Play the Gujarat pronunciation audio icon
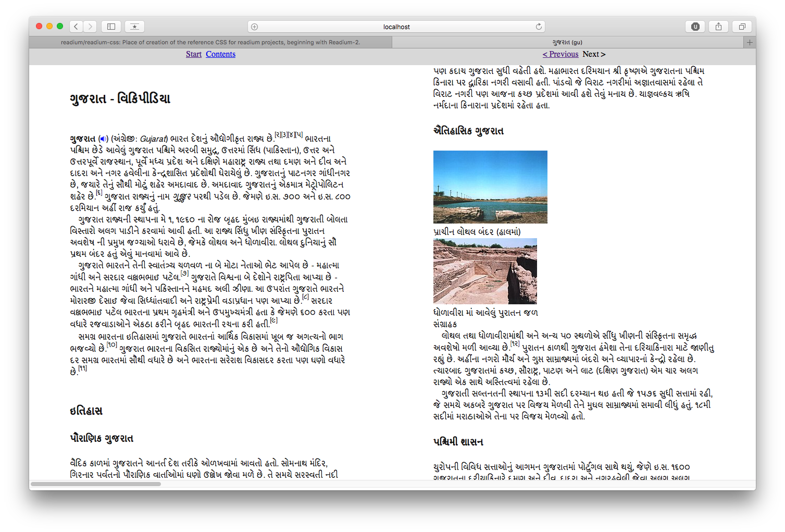785x532 pixels. (103, 139)
